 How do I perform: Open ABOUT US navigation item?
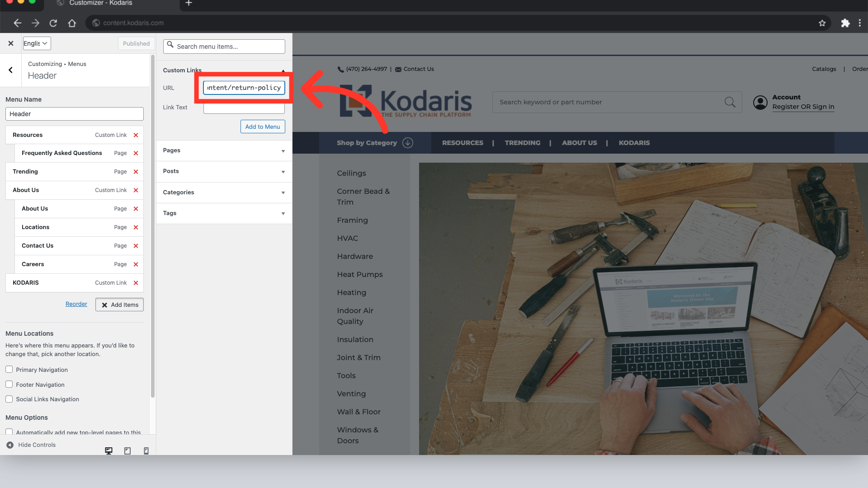579,143
